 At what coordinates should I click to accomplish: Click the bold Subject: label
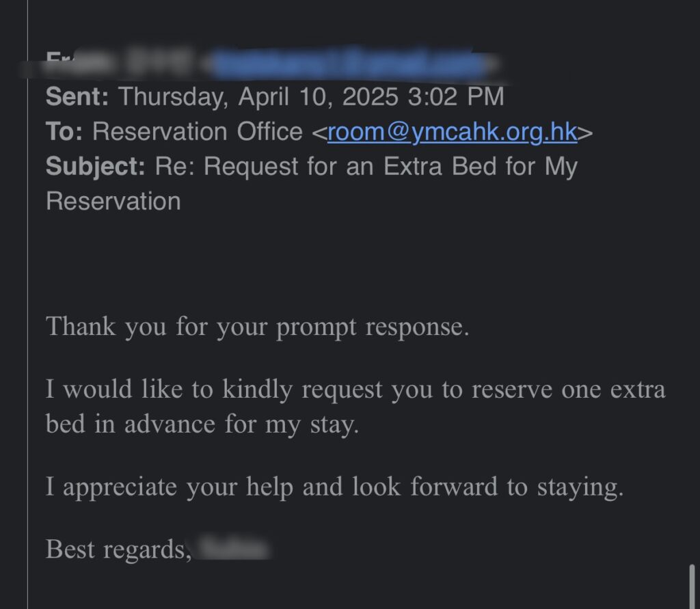96,167
